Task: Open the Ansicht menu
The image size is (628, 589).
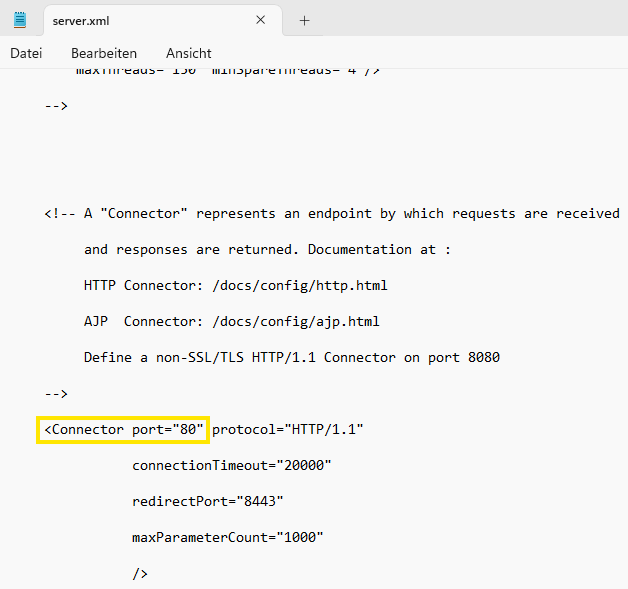Action: tap(189, 53)
